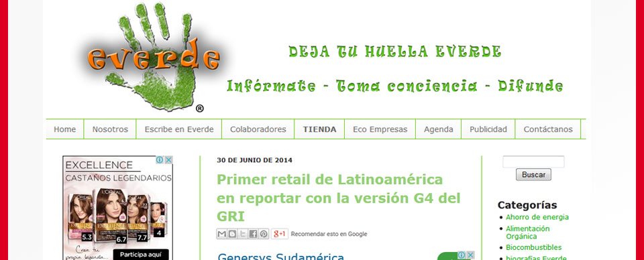Share this post with BlogThis! icon
The height and width of the screenshot is (260, 644).
(x=233, y=234)
